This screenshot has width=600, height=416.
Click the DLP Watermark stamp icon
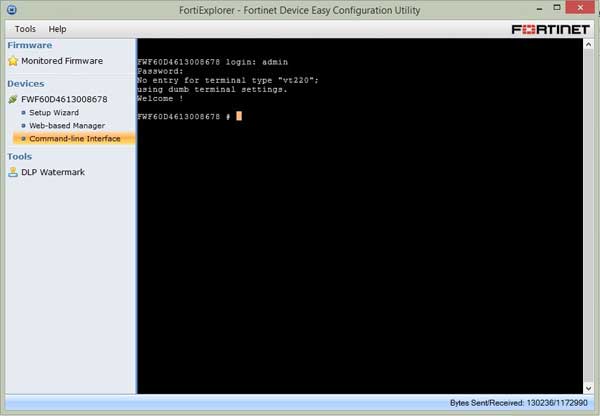point(13,172)
